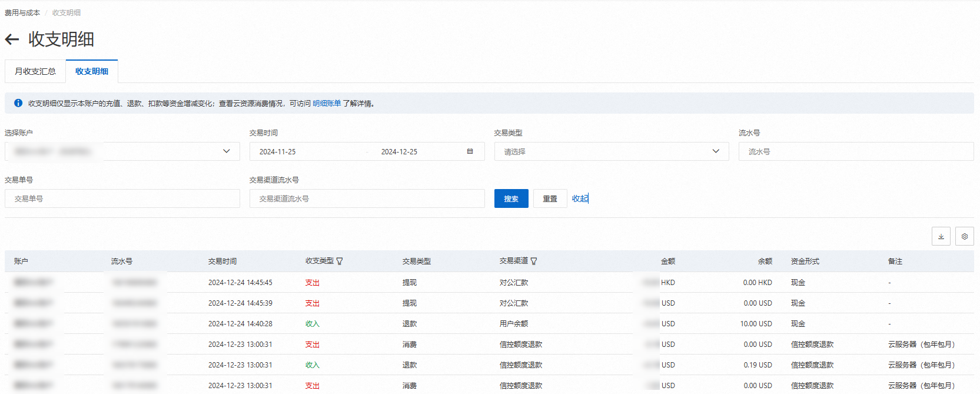Screen dimensions: 980x394
Task: Click the 重置 button
Action: tap(550, 198)
